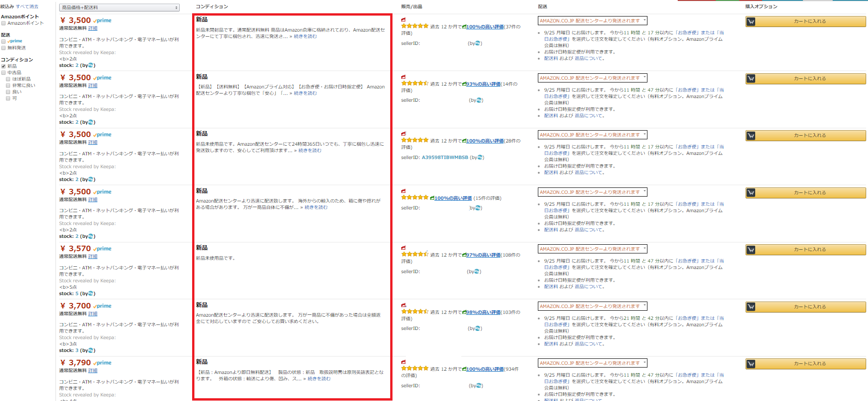
Task: Open the 商品価格+配送料 sort dropdown
Action: [119, 7]
